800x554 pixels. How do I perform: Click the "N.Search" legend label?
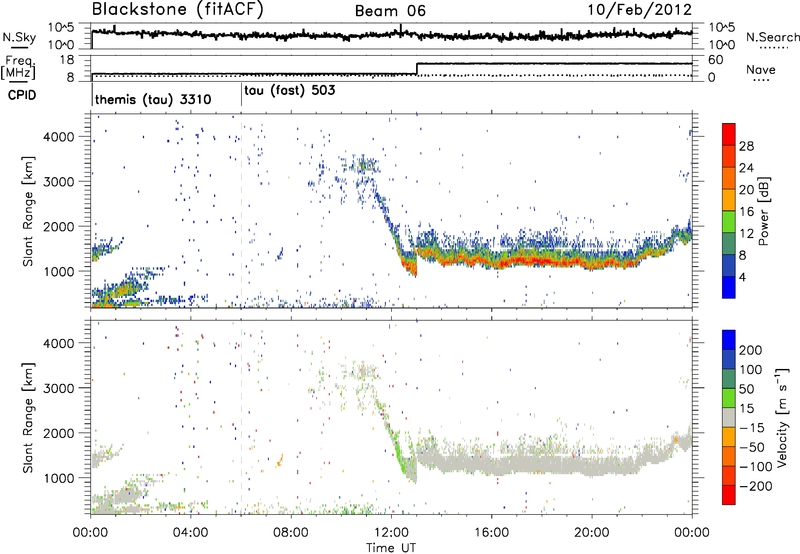tap(772, 37)
